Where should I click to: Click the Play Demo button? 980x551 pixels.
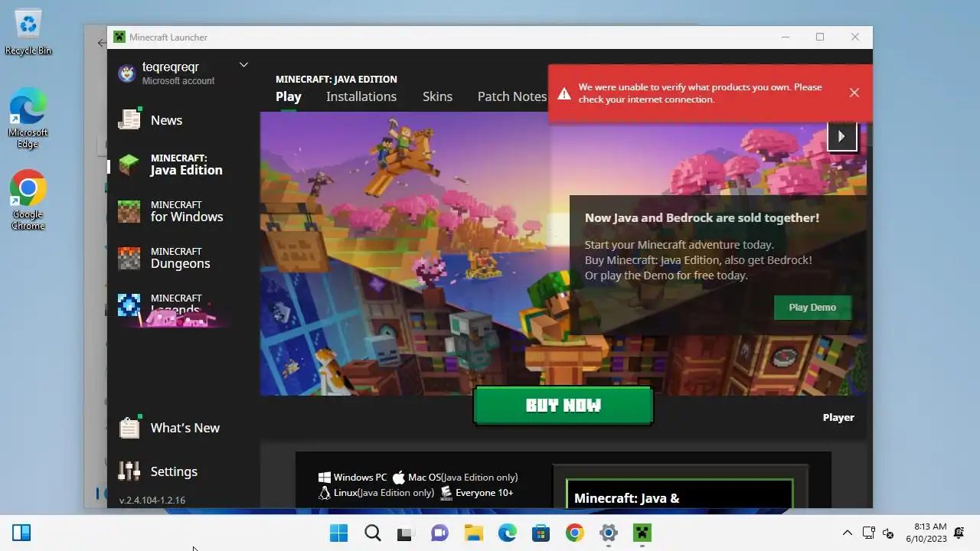(x=812, y=307)
